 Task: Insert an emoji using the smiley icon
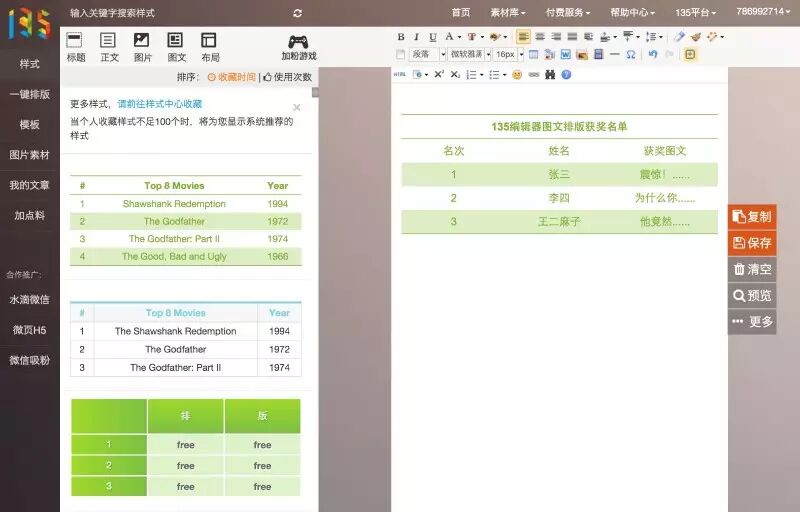[517, 74]
